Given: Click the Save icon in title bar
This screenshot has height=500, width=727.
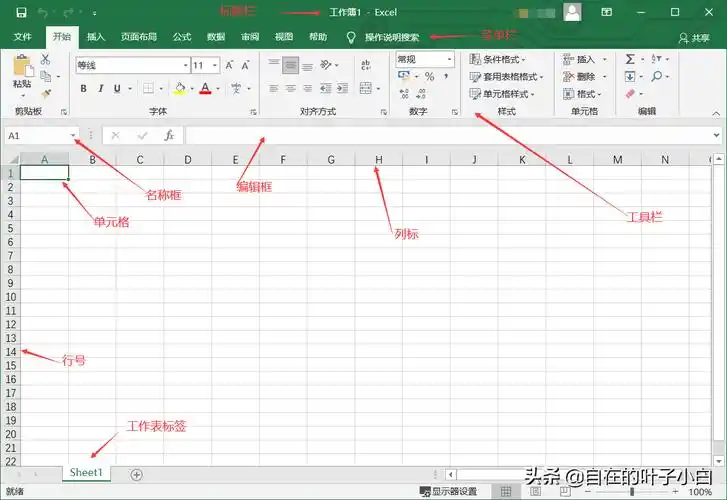Looking at the screenshot, I should point(21,13).
